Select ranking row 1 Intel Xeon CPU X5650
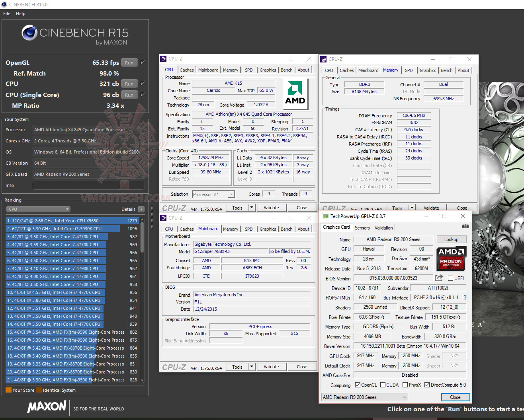The image size is (524, 420). [72, 221]
